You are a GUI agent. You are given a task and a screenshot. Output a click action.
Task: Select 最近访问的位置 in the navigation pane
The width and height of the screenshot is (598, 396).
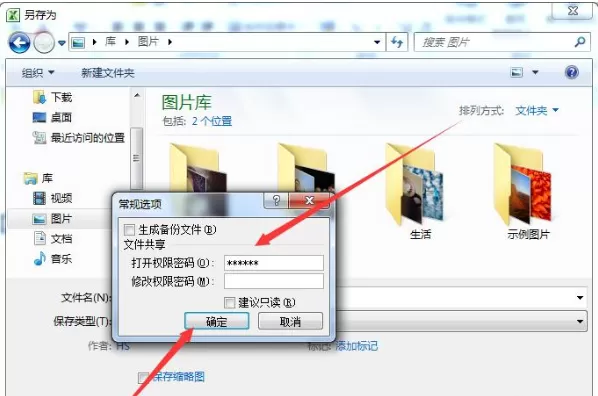coord(79,138)
